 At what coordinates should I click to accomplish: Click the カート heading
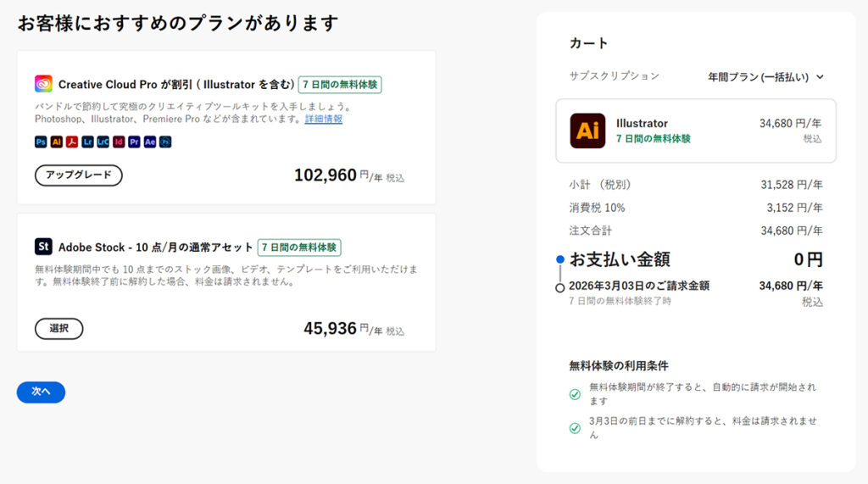click(588, 43)
